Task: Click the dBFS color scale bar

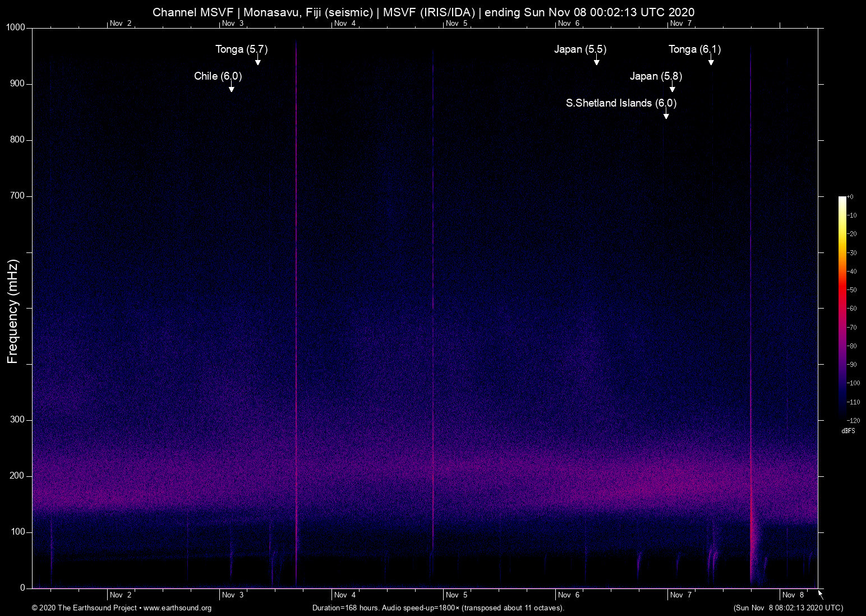Action: click(842, 308)
